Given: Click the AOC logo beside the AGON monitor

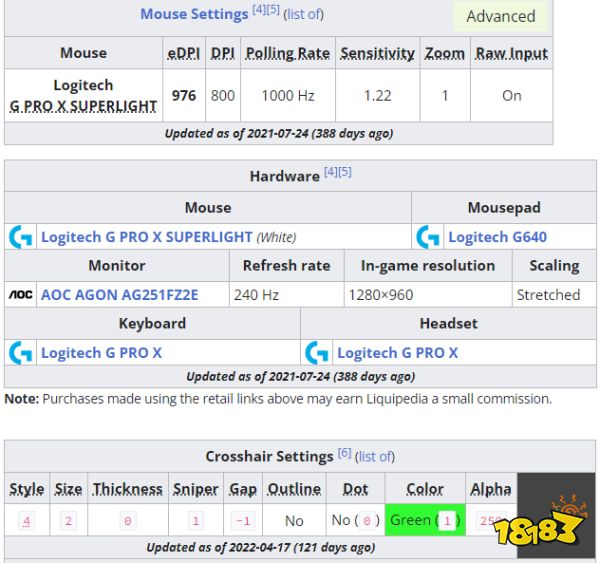Looking at the screenshot, I should pos(20,295).
